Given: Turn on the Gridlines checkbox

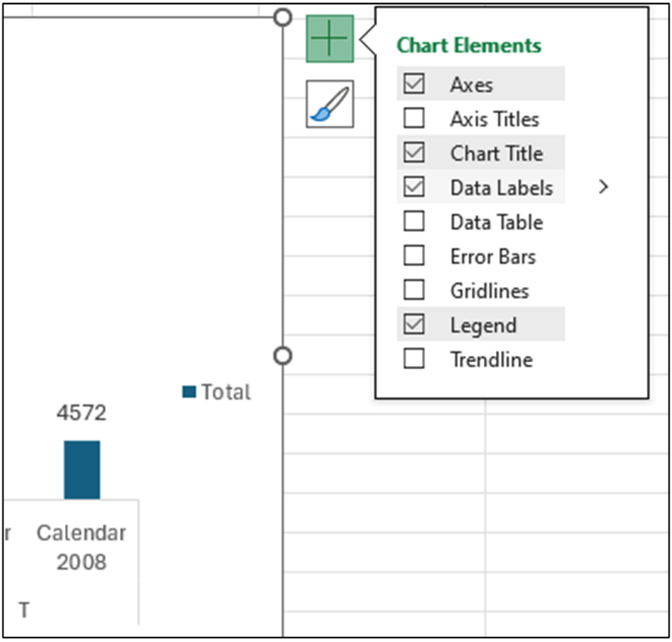Looking at the screenshot, I should [x=414, y=290].
